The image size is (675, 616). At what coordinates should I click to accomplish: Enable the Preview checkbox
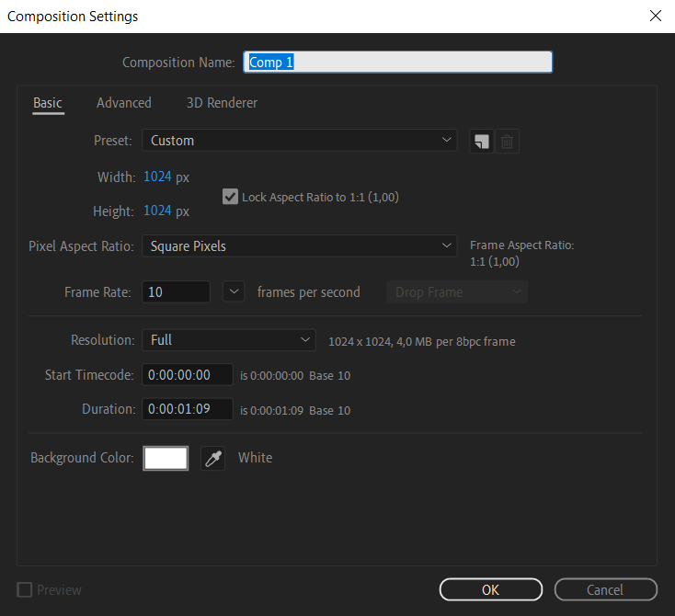click(x=25, y=590)
